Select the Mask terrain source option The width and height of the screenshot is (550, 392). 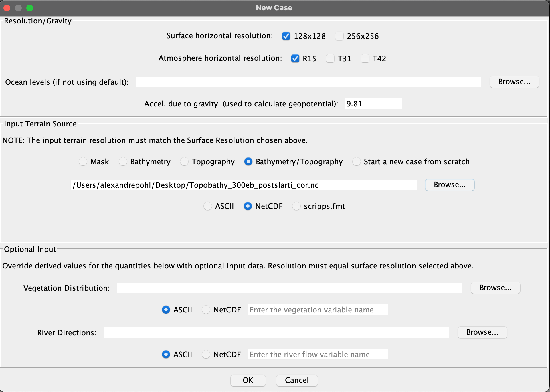[x=83, y=161]
